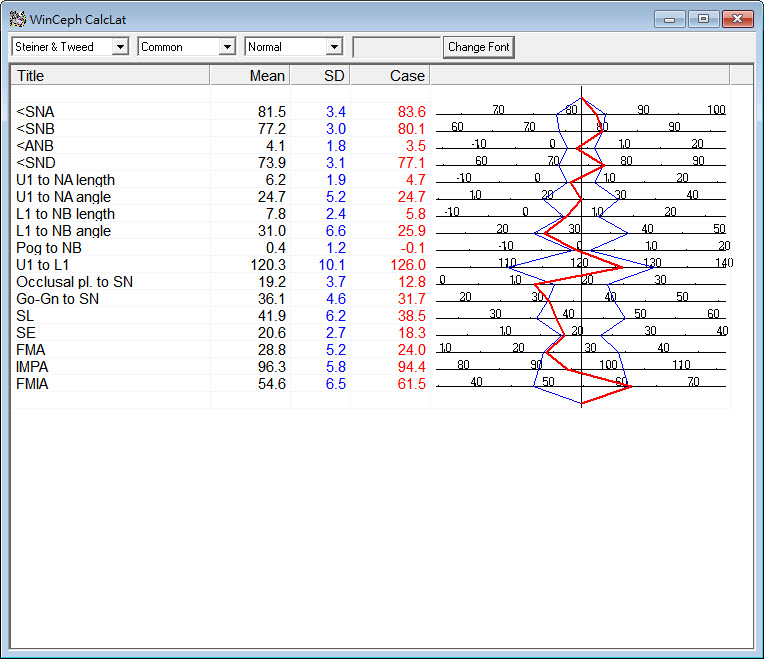
Task: Open the Normal dropdown list
Action: (334, 47)
